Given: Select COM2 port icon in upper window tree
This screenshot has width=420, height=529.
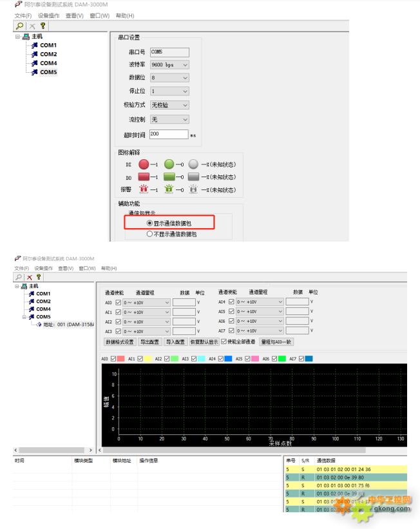Looking at the screenshot, I should click(x=34, y=54).
